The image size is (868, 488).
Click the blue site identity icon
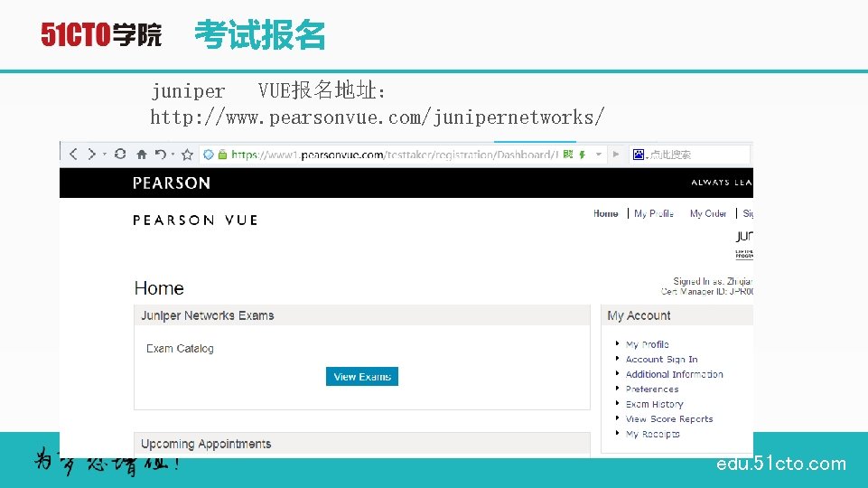coord(208,155)
